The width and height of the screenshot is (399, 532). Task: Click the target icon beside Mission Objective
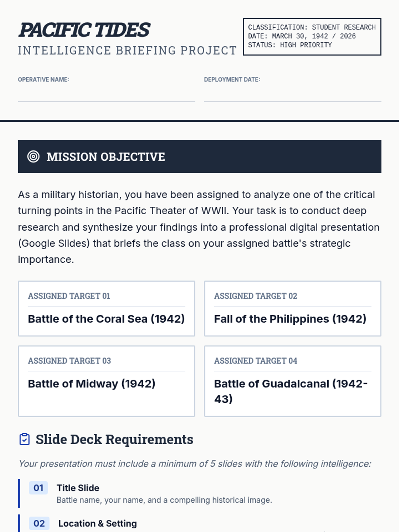(x=33, y=156)
